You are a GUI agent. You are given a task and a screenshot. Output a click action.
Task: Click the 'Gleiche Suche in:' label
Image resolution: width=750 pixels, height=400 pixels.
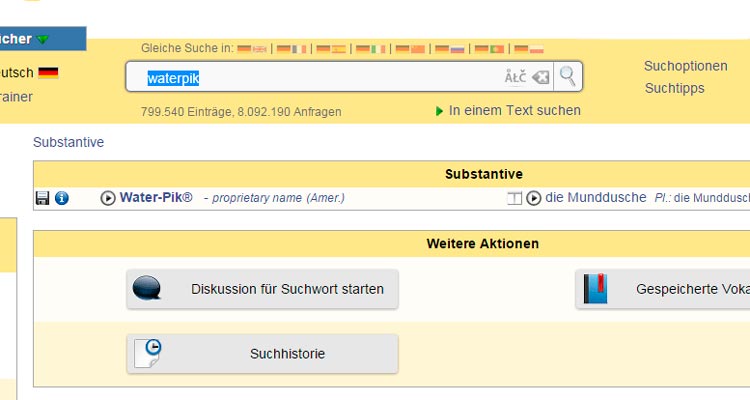click(187, 48)
